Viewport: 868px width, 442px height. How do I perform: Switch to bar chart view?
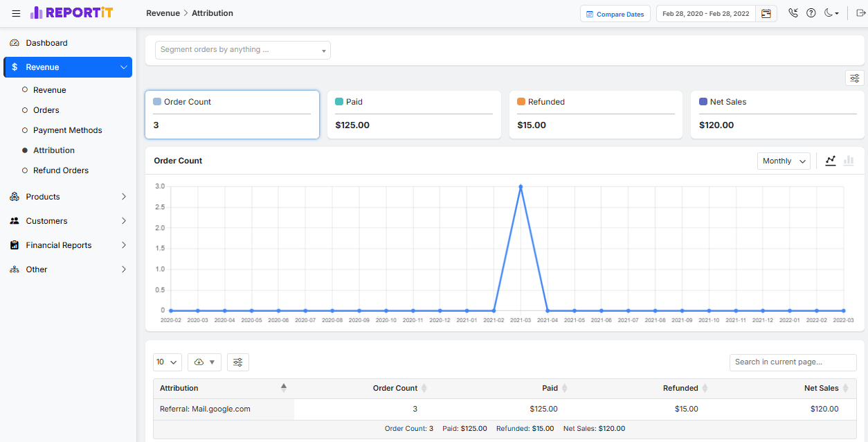(x=849, y=161)
